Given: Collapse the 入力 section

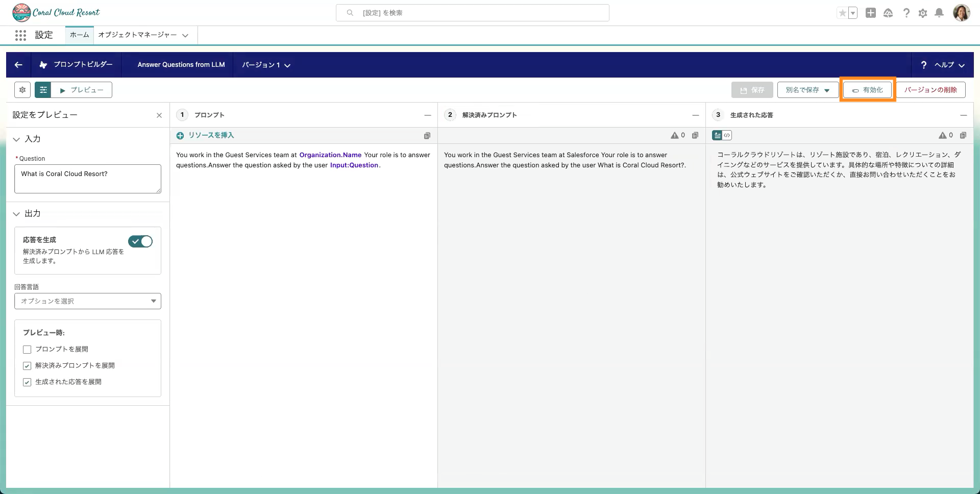Looking at the screenshot, I should [x=16, y=139].
